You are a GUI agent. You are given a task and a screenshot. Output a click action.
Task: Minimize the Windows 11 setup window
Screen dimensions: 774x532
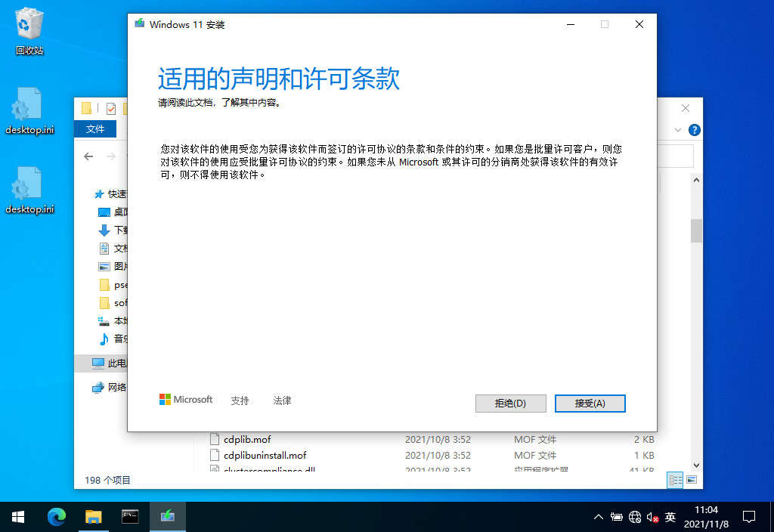tap(571, 24)
